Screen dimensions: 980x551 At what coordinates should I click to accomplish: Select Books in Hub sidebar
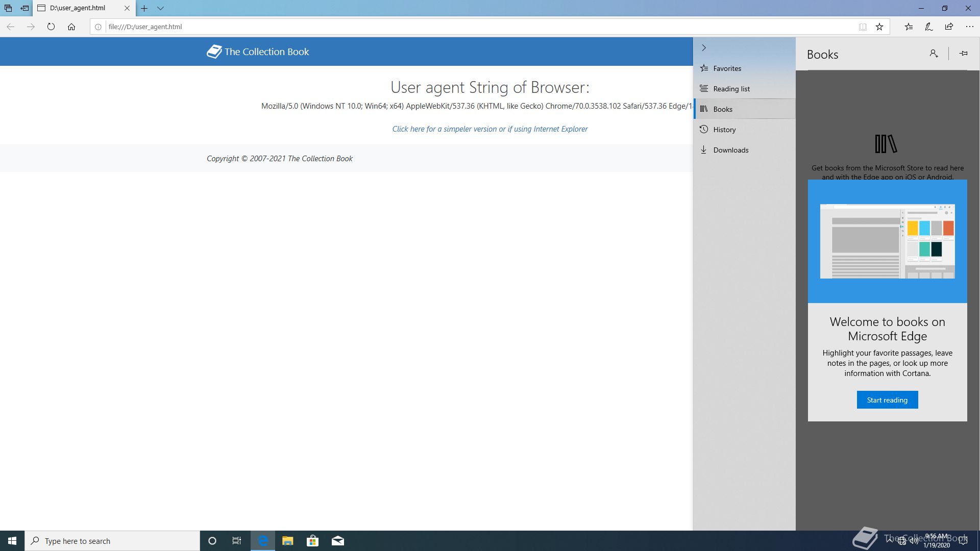744,109
